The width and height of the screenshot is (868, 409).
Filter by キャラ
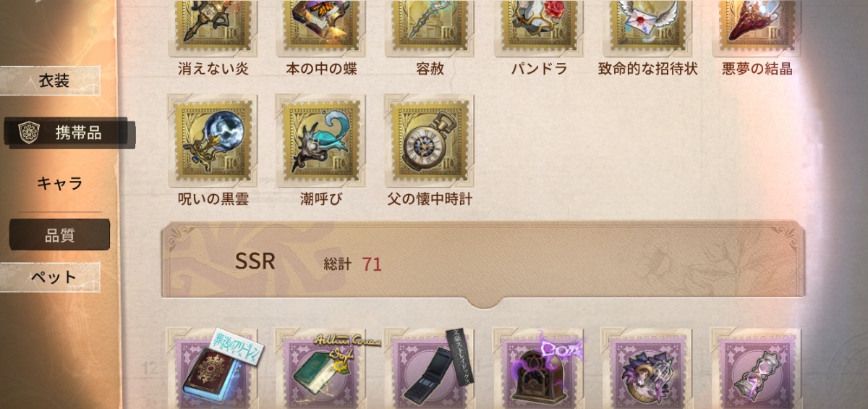point(59,184)
